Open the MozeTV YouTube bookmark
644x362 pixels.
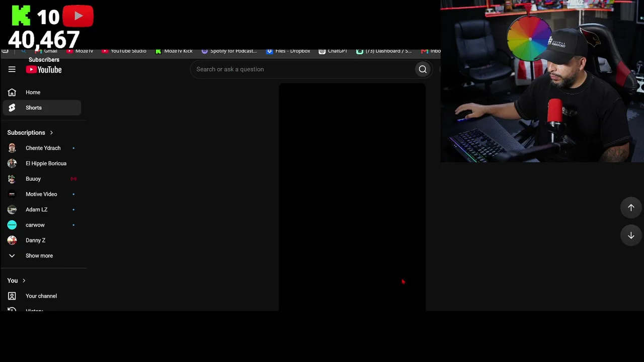pos(80,51)
